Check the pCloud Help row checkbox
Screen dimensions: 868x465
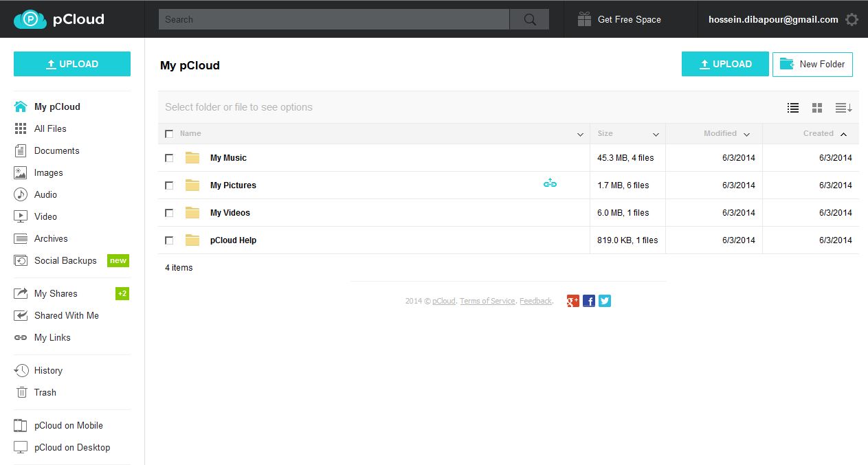(x=169, y=240)
